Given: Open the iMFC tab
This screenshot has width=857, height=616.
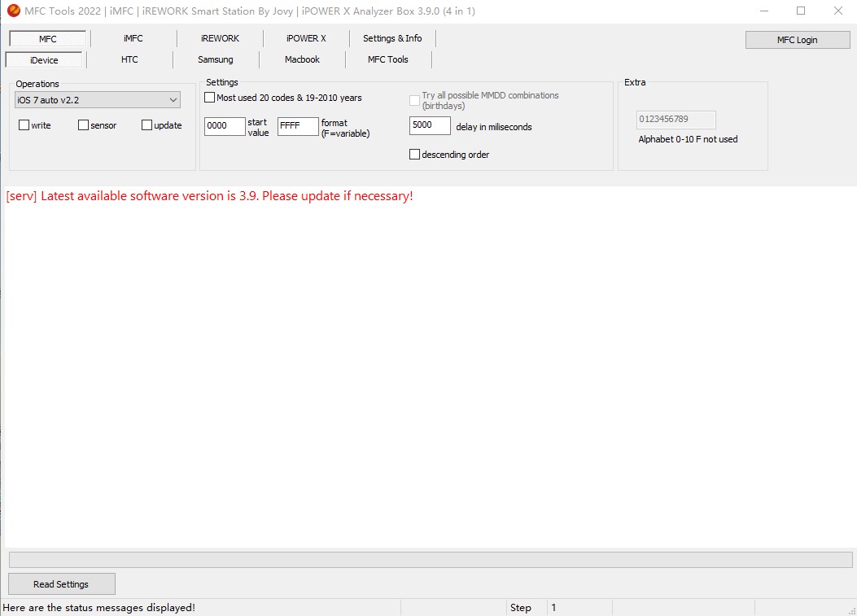Looking at the screenshot, I should tap(133, 39).
